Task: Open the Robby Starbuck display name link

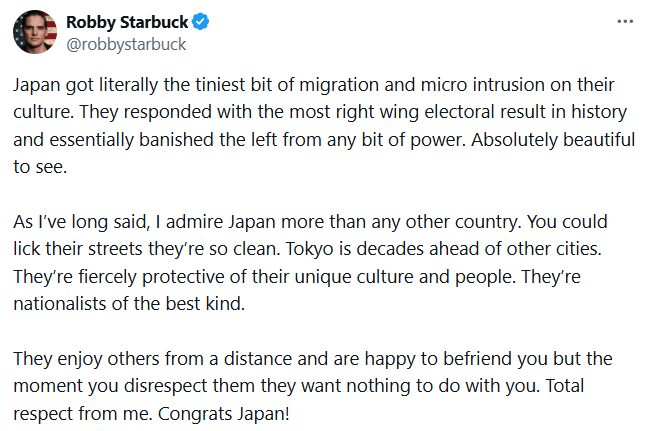Action: pos(120,22)
